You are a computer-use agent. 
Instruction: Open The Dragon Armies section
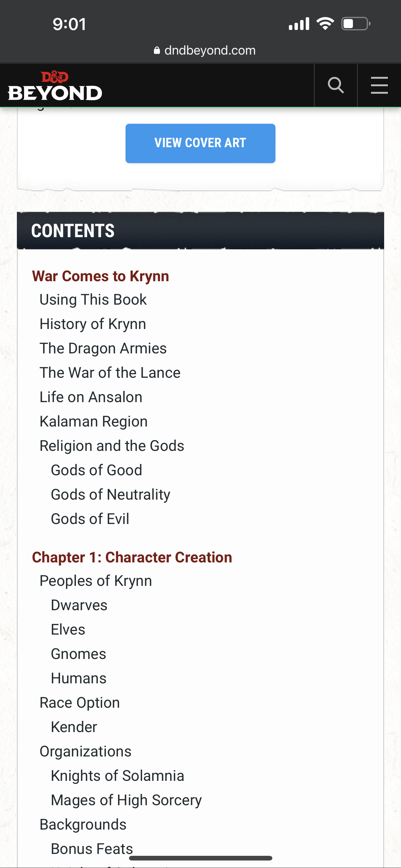tap(103, 348)
